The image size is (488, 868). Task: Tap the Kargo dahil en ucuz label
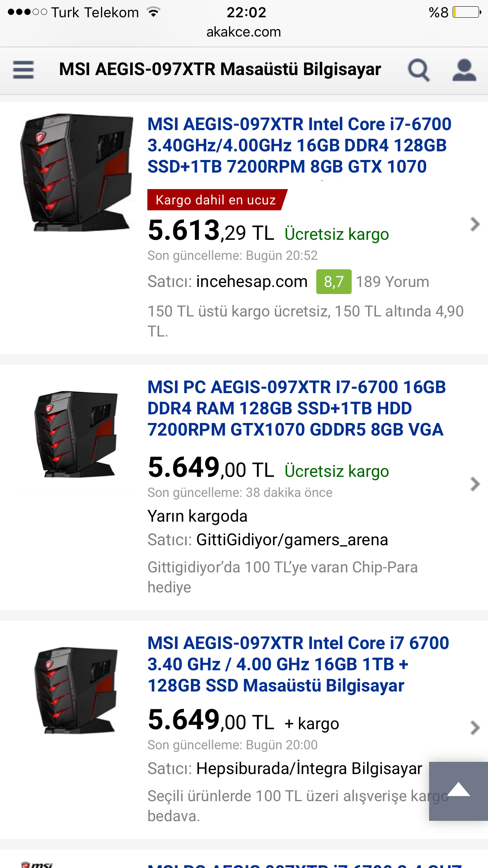(x=216, y=200)
